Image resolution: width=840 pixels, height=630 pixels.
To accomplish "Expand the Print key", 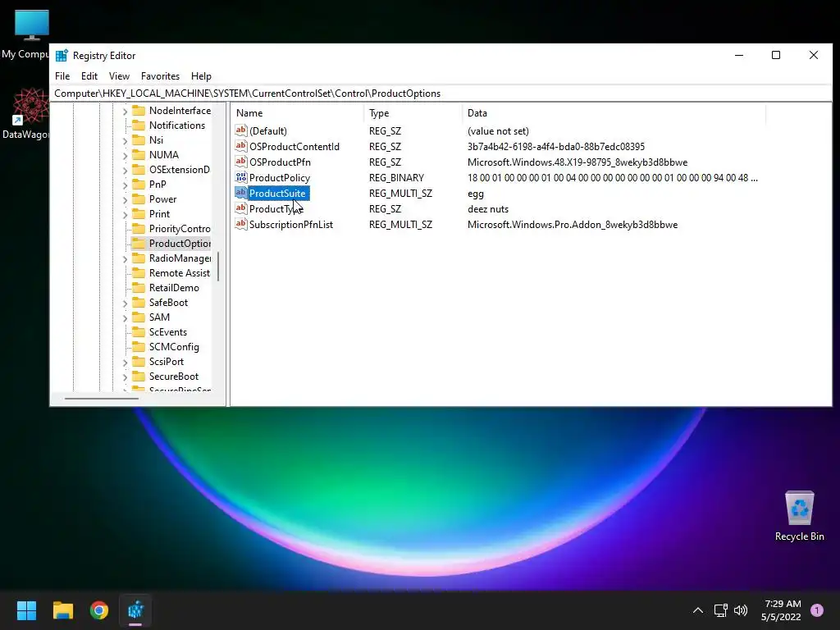I will (x=125, y=214).
